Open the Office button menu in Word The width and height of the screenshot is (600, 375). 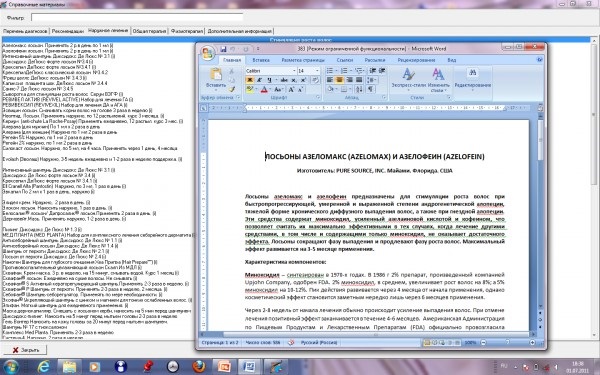click(208, 53)
